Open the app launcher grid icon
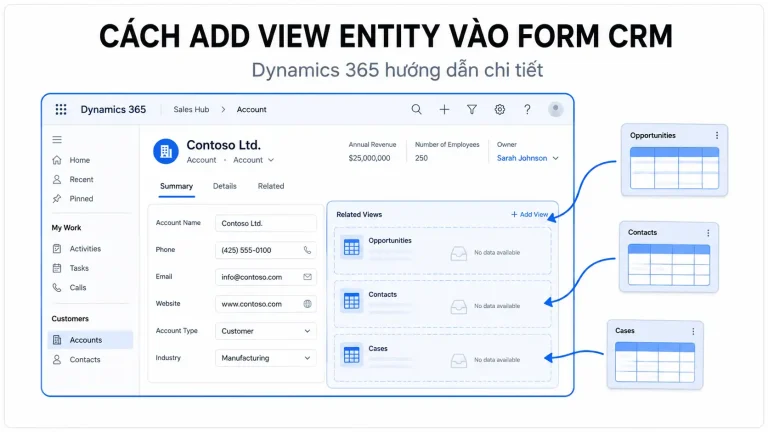768x432 pixels. click(61, 109)
